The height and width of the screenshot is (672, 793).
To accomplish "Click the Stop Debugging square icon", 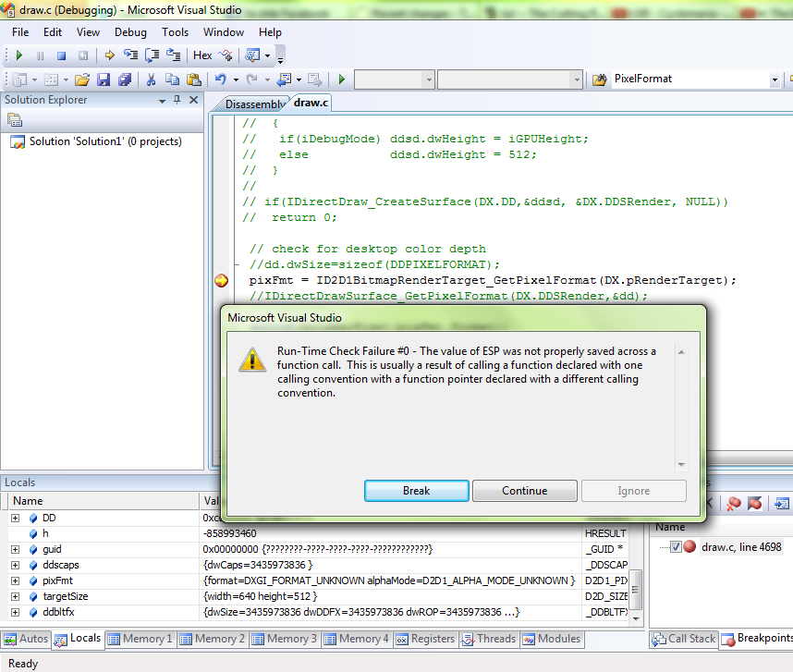I will (61, 55).
